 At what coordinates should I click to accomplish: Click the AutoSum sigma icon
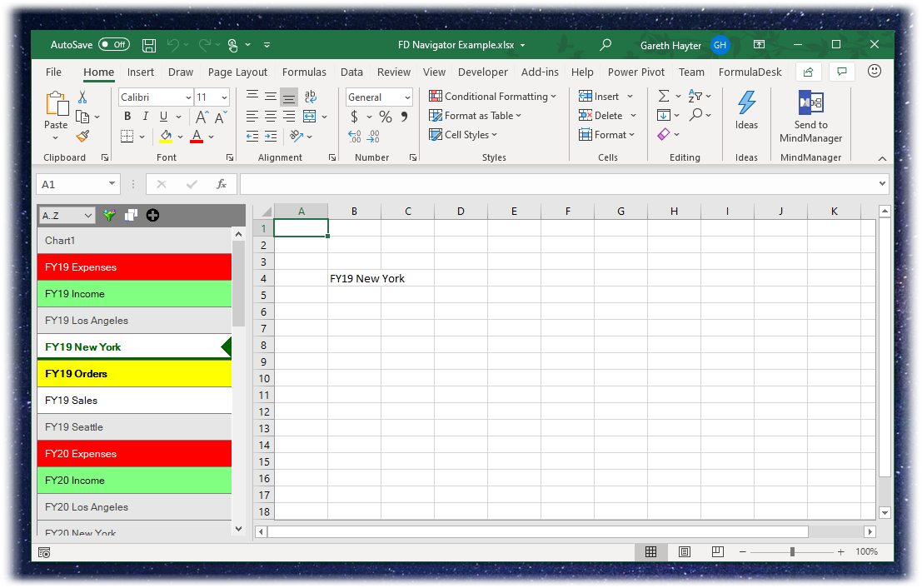[x=664, y=97]
